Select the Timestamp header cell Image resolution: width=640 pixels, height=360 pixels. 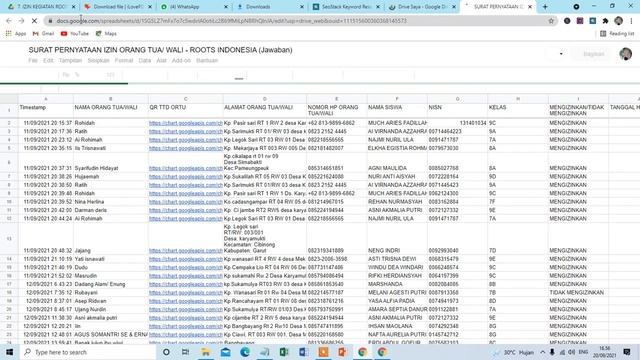pyautogui.click(x=46, y=110)
